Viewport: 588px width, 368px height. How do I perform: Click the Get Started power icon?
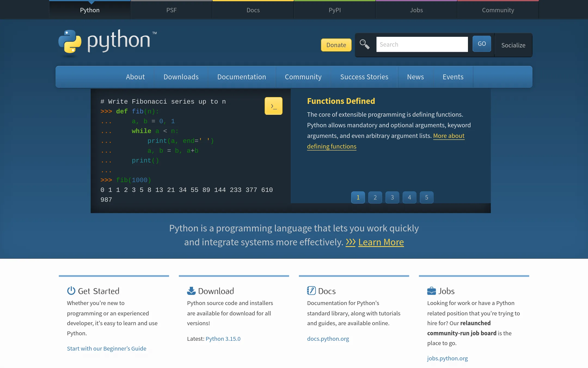tap(71, 291)
